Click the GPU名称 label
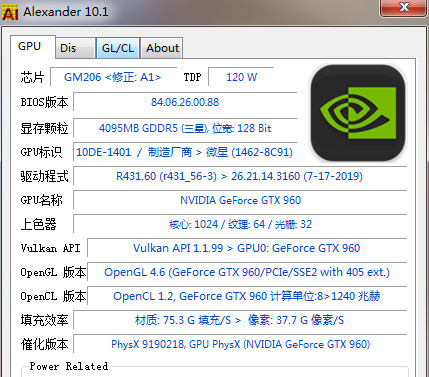The width and height of the screenshot is (429, 377). point(41,200)
